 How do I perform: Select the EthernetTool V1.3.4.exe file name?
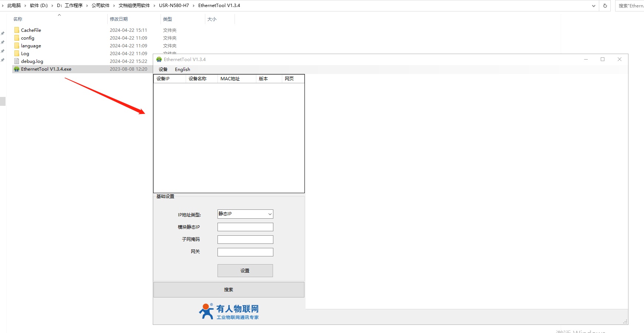coord(46,69)
